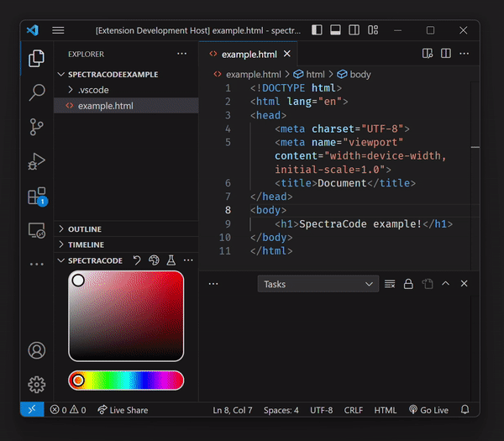Click the meta charset="UTF-8" code line
Screen dimensions: 504x441
342,129
